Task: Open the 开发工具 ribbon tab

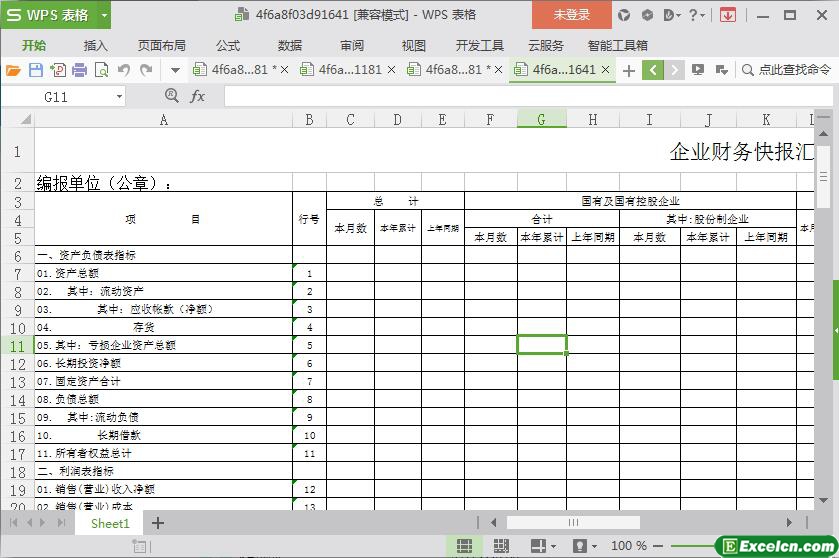Action: pyautogui.click(x=479, y=45)
